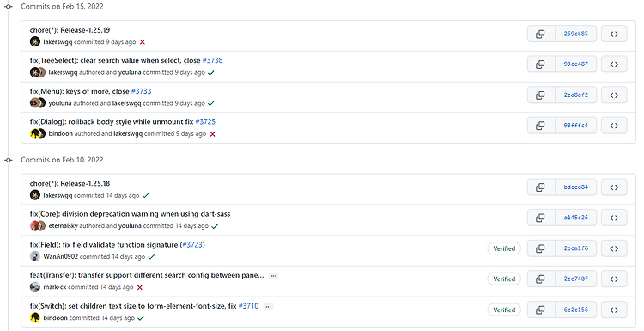Screen dimensions: 644x331
Task: Open commit hash 2bca1f6
Action: [575, 248]
